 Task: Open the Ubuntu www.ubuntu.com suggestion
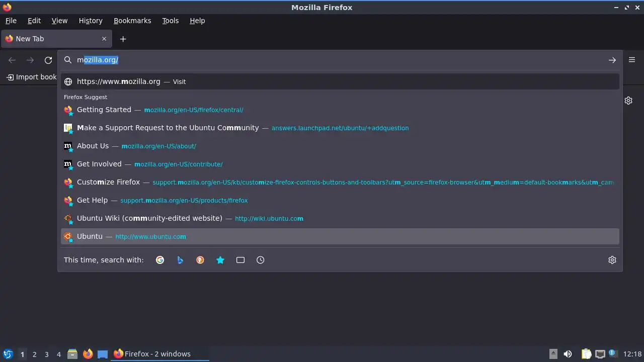coord(340,236)
